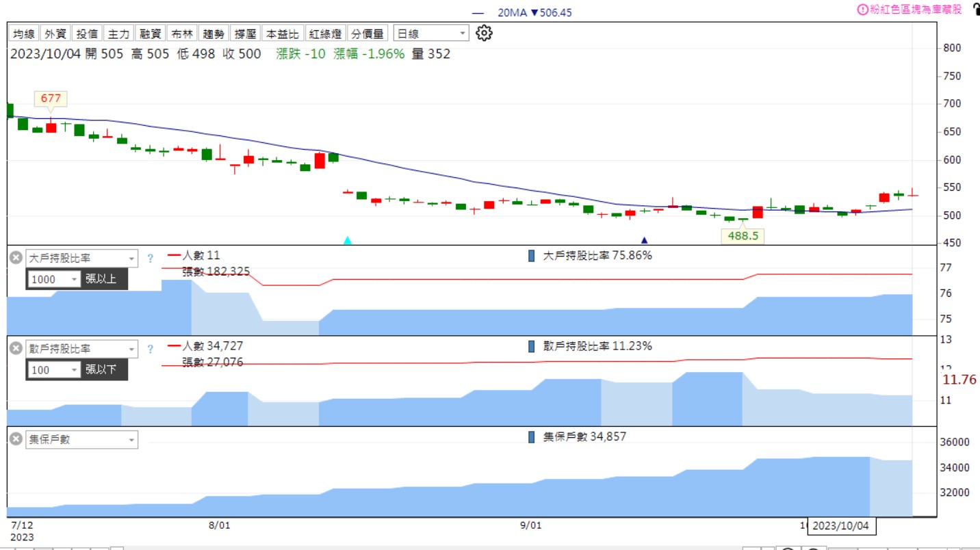Toggle the 布林 Bollinger bands overlay
This screenshot has width=980, height=550.
(x=182, y=34)
